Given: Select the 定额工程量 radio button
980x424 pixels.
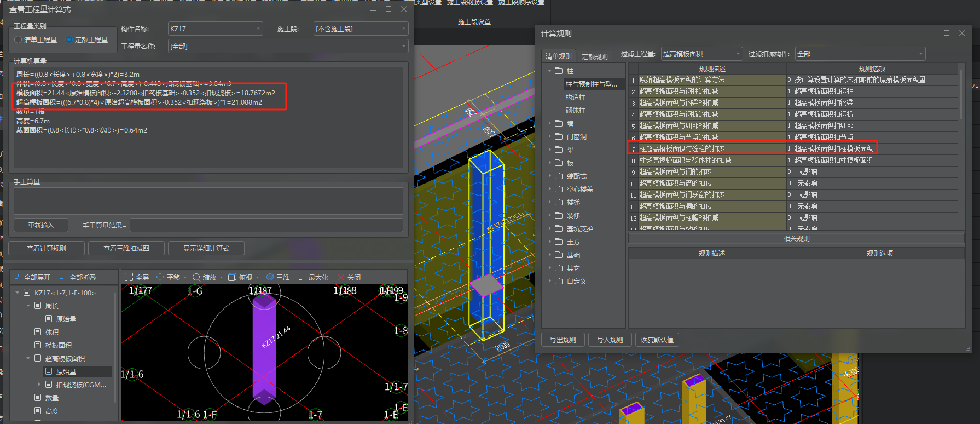Looking at the screenshot, I should point(69,39).
